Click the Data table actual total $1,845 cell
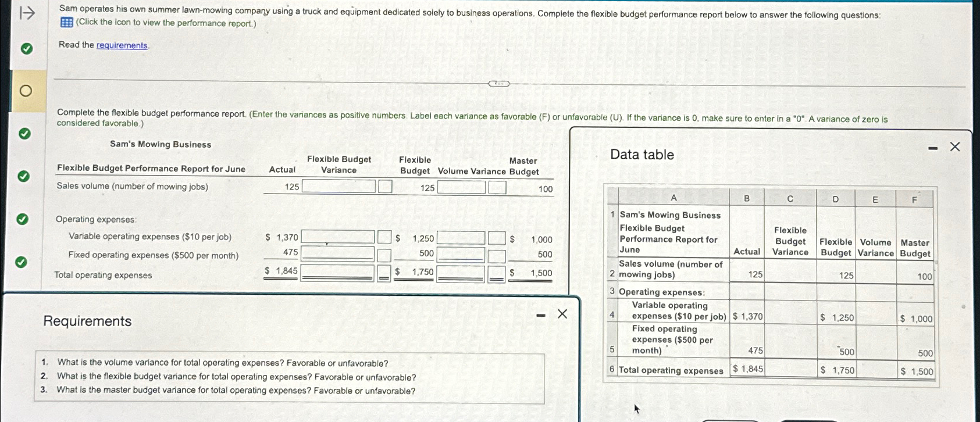This screenshot has height=422, width=980. coord(747,369)
